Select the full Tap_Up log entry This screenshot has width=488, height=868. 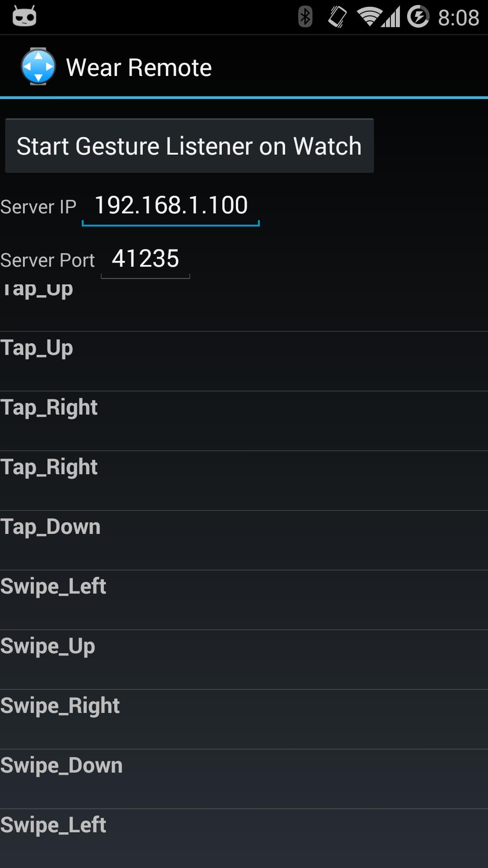click(244, 362)
